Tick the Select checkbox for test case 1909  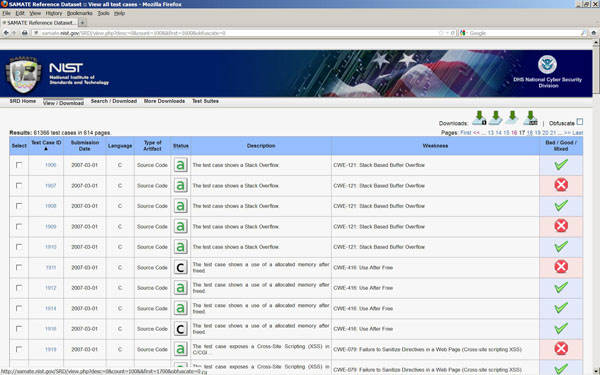tap(19, 226)
